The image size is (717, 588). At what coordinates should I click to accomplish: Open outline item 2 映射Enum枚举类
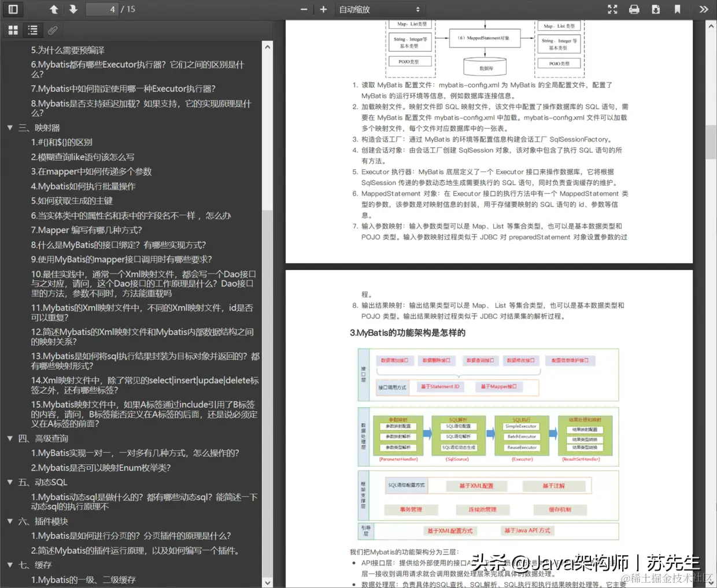coord(101,468)
